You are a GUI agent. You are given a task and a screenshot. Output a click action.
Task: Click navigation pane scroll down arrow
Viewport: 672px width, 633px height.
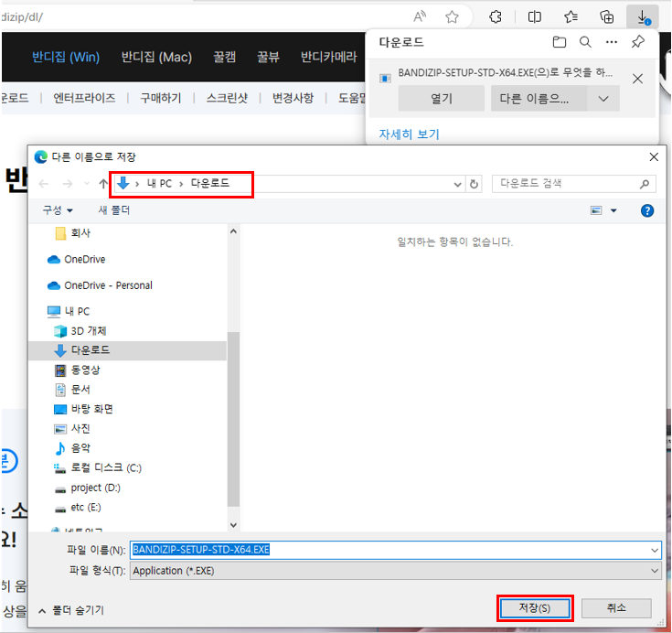click(x=233, y=525)
